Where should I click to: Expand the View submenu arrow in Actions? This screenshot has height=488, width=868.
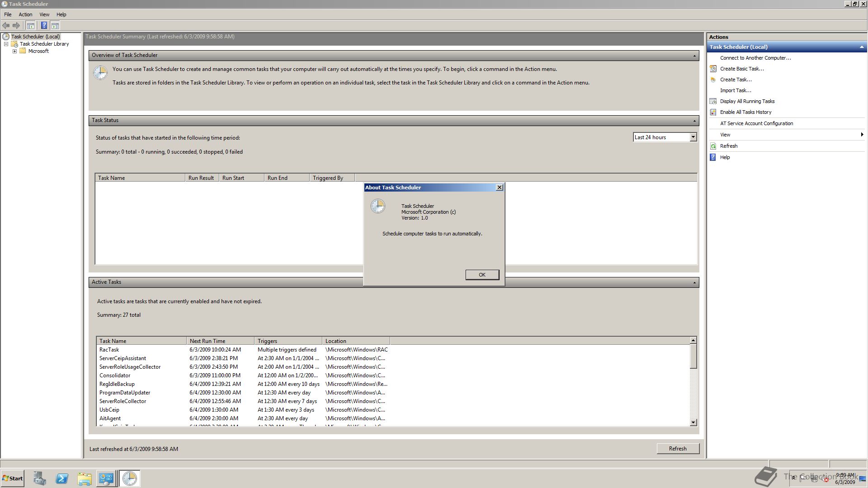coord(862,135)
